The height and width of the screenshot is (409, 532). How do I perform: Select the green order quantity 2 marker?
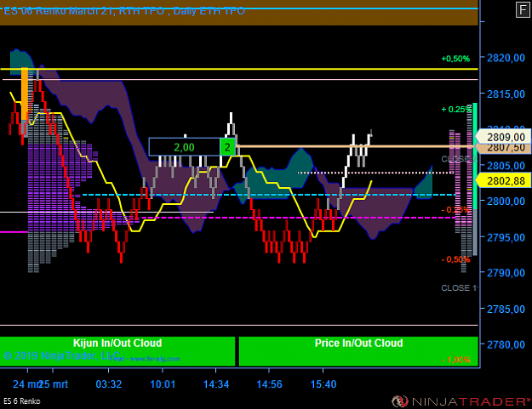pyautogui.click(x=227, y=147)
